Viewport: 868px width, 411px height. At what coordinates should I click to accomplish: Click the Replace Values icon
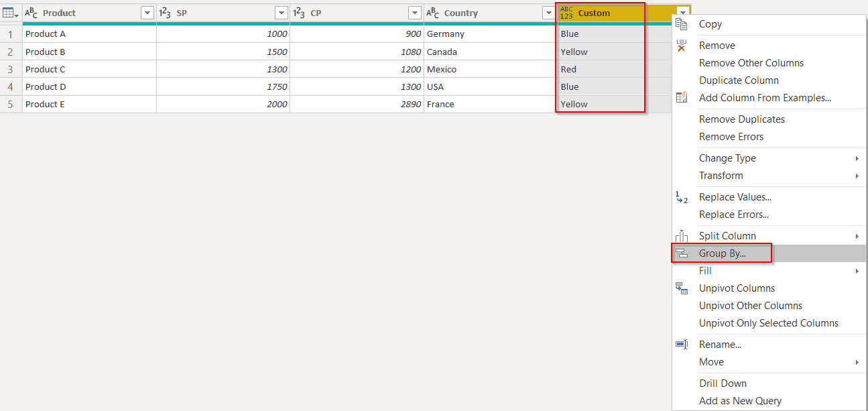point(681,197)
